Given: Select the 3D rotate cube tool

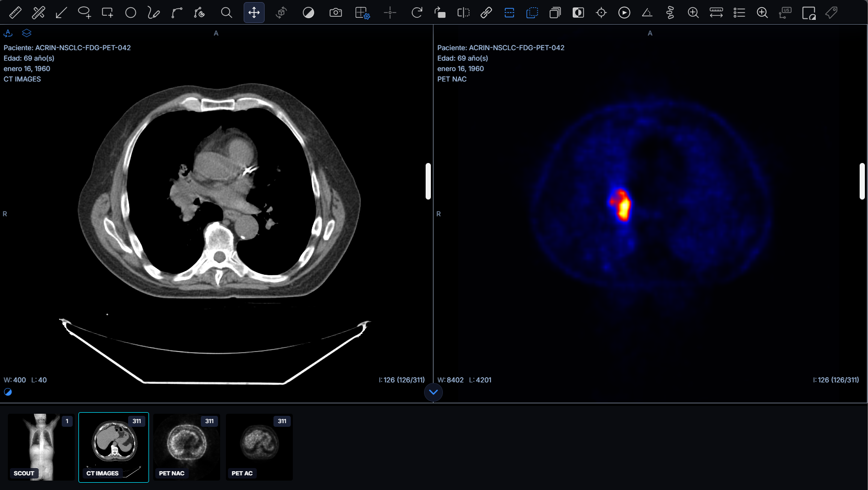Looking at the screenshot, I should [281, 13].
